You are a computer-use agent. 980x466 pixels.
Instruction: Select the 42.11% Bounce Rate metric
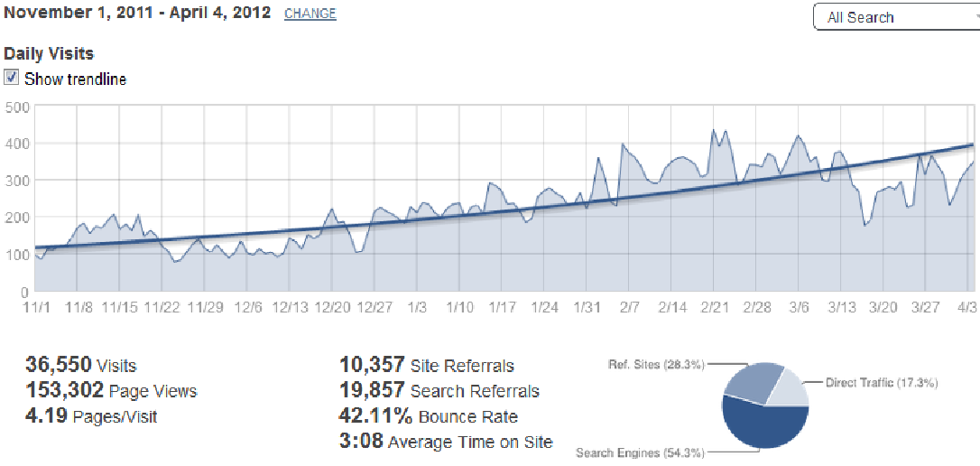[x=428, y=416]
